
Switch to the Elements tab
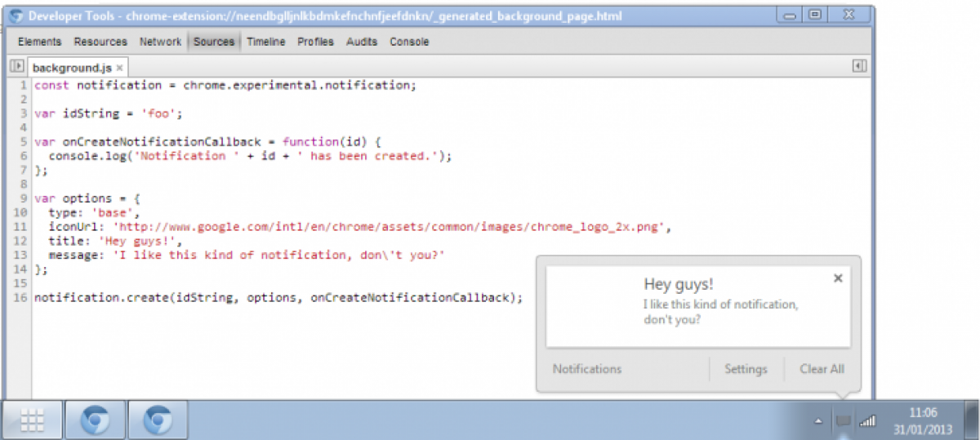39,42
